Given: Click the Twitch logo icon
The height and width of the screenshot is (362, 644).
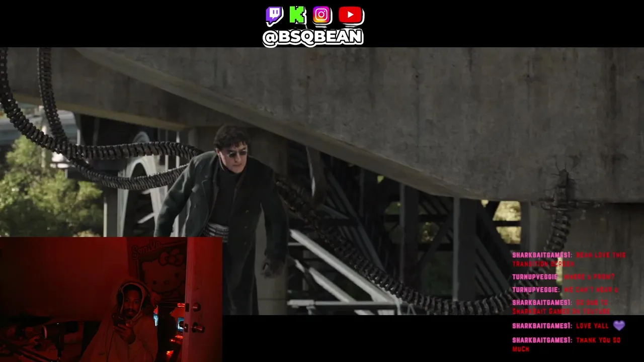Looking at the screenshot, I should pos(274,16).
